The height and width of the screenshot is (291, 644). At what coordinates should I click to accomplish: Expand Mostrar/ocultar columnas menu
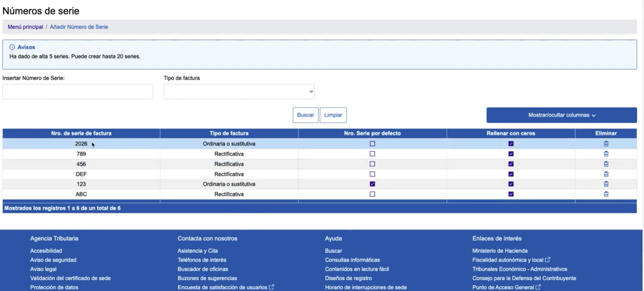point(561,115)
